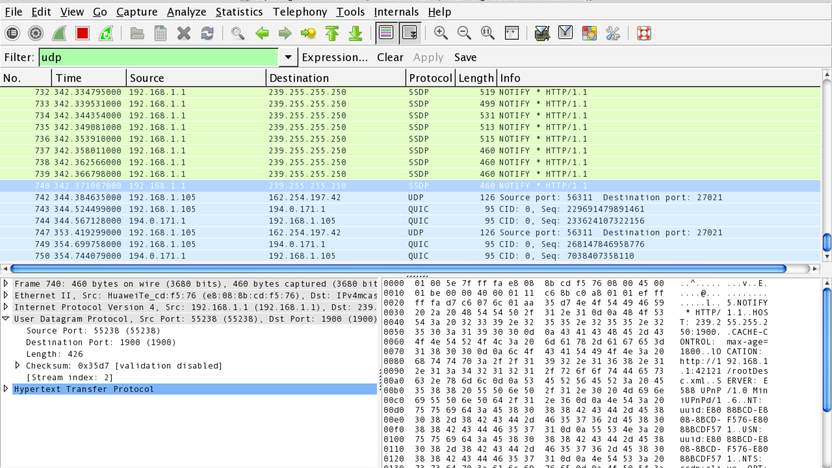Open the Telephony menu
The width and height of the screenshot is (832, 468).
click(x=300, y=12)
